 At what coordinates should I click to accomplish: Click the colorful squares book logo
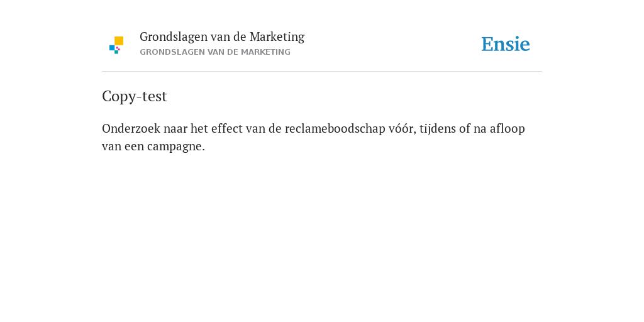coord(116,45)
